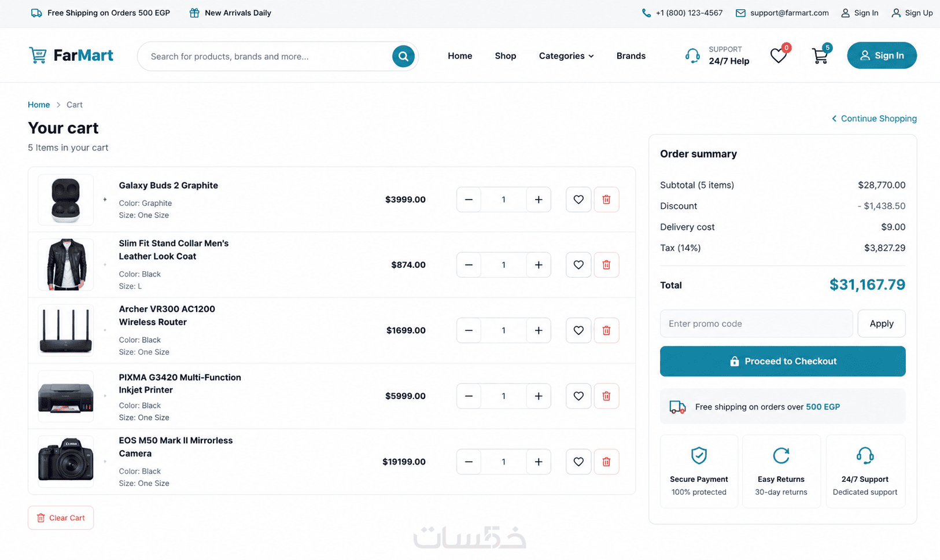
Task: Click the Enter promo code field
Action: pyautogui.click(x=756, y=323)
